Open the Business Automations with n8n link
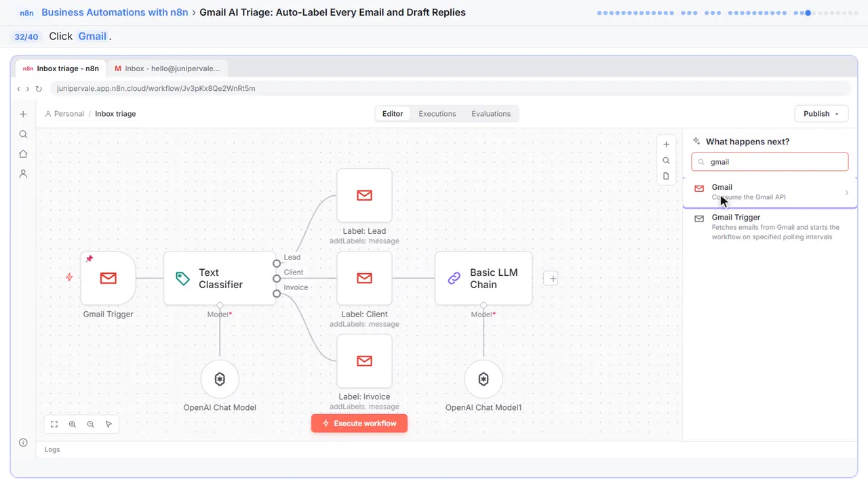This screenshot has height=488, width=868. pyautogui.click(x=115, y=12)
